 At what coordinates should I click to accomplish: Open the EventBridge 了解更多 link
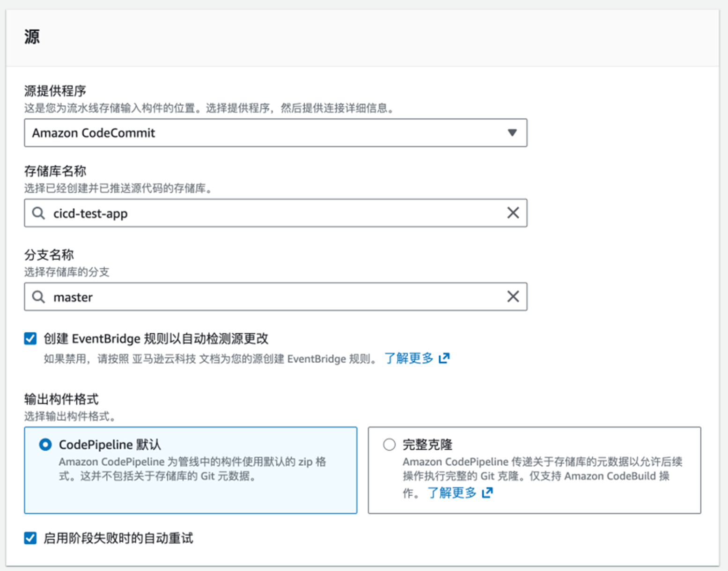coord(409,359)
